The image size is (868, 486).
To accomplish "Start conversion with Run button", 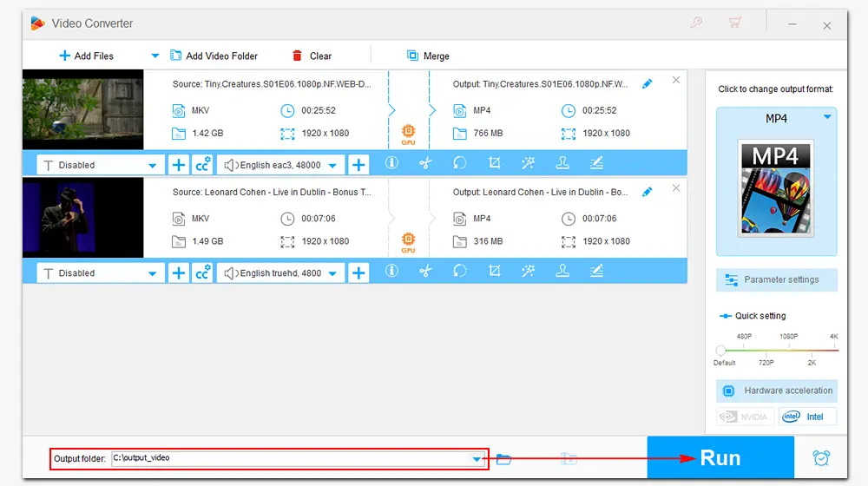I will click(720, 457).
